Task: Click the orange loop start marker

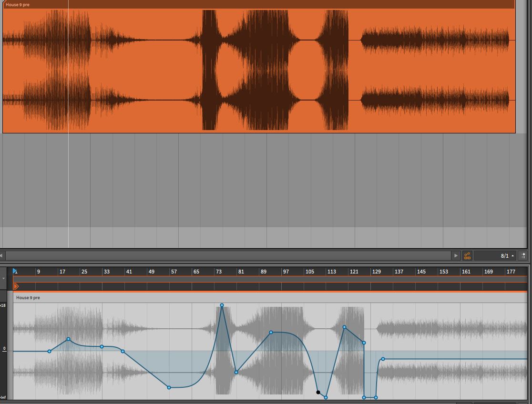Action: 16,286
